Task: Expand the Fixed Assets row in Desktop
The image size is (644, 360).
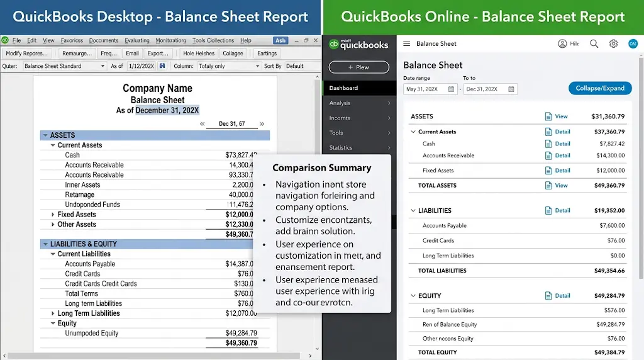Action: 53,215
